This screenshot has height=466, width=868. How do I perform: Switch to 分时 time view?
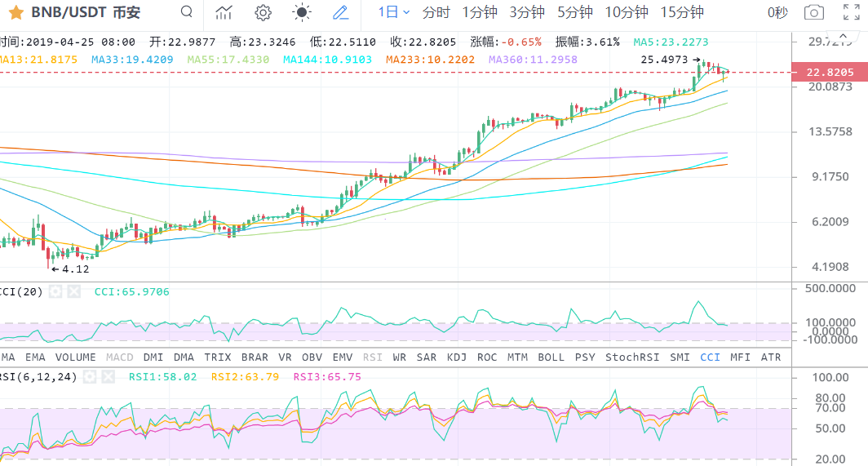click(436, 12)
